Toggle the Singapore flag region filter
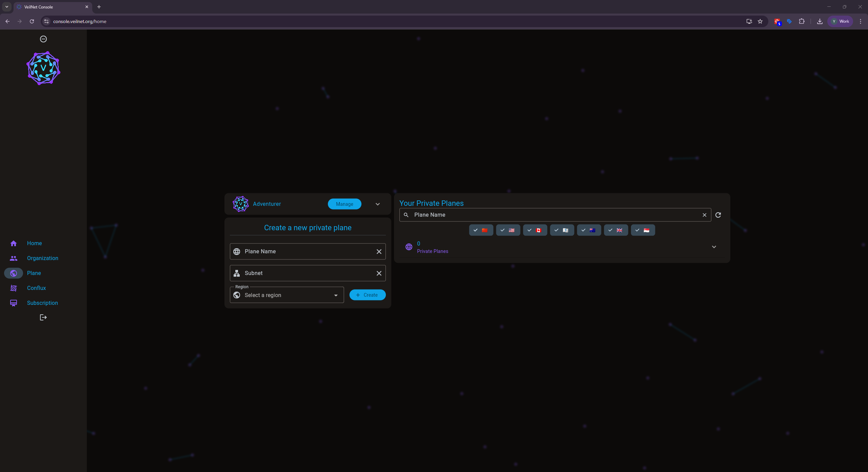 pos(643,230)
